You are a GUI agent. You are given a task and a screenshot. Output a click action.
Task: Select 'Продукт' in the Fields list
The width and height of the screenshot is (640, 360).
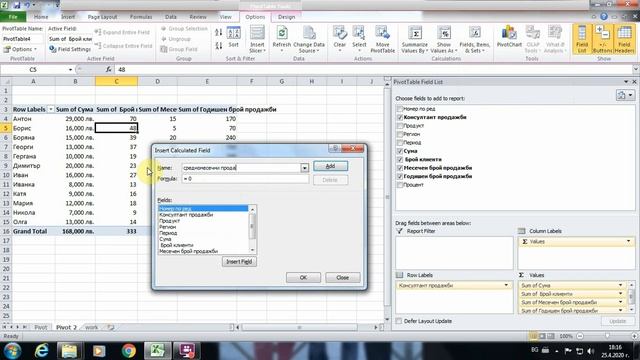[x=203, y=220]
